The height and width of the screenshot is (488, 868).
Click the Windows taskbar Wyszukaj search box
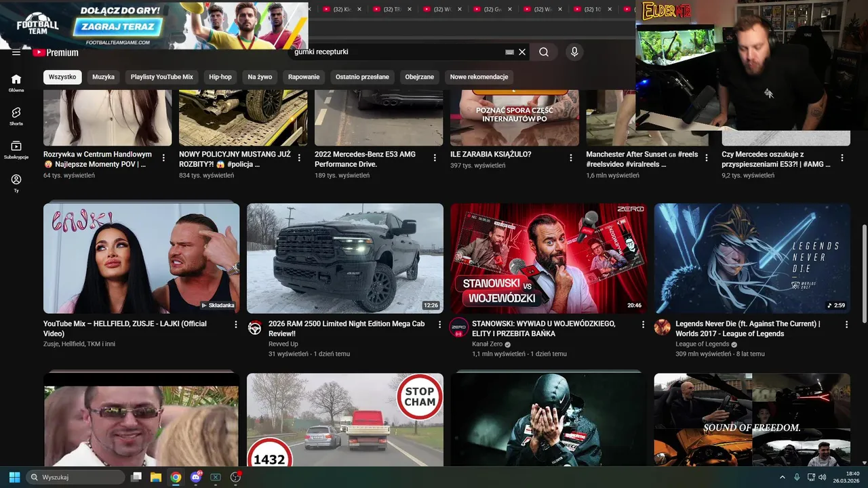click(x=75, y=477)
